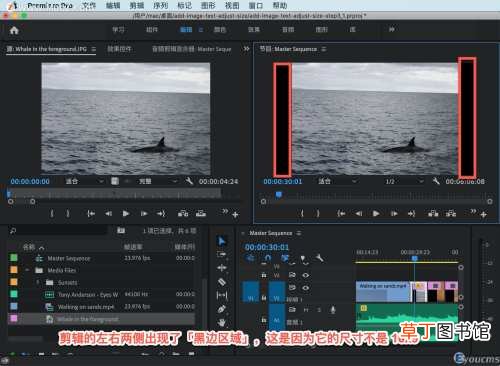Click the pink label swatch of Whale file

point(14,318)
